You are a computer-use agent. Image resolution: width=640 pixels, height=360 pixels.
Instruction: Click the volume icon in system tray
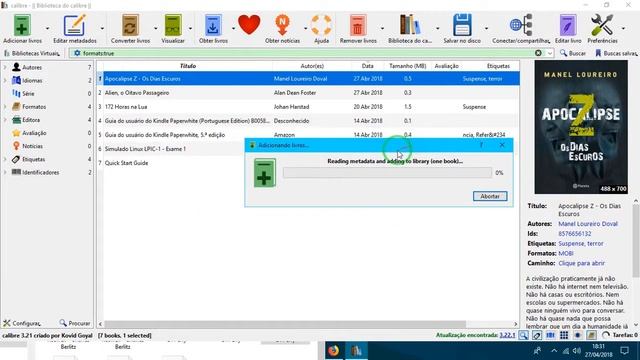pyautogui.click(x=576, y=351)
